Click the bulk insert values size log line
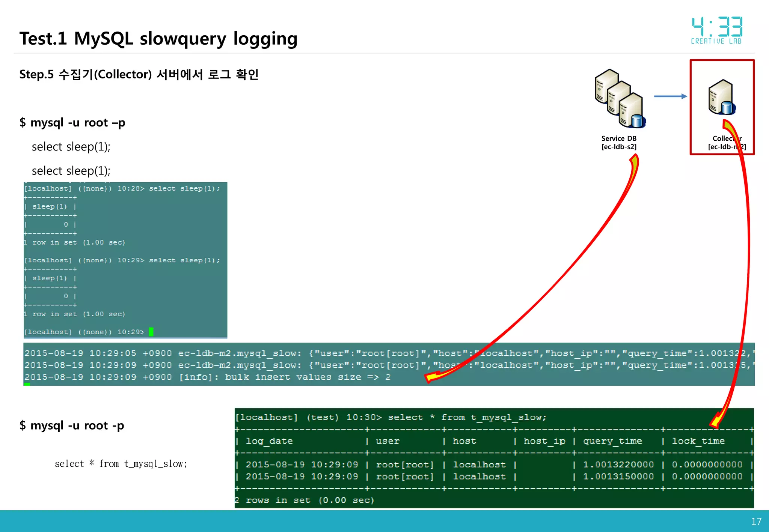 point(207,377)
